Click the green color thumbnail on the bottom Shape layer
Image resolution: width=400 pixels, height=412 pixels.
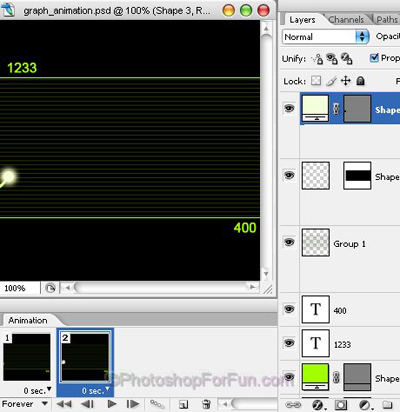(x=315, y=377)
